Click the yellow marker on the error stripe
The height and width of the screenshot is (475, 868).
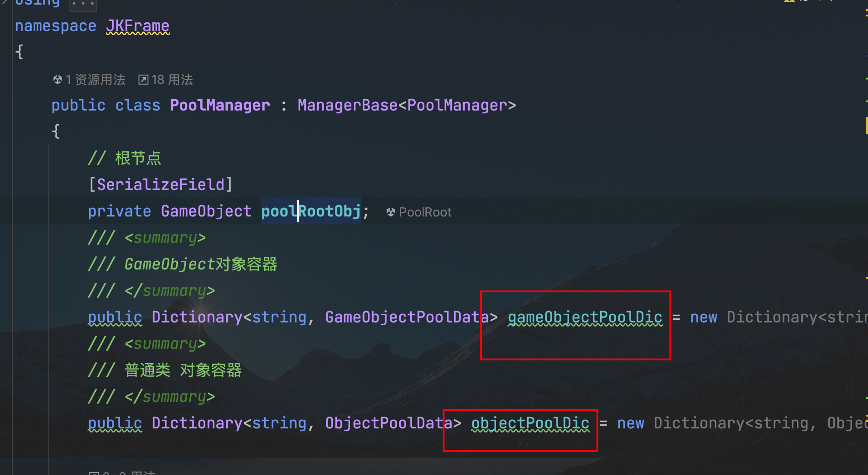click(866, 126)
